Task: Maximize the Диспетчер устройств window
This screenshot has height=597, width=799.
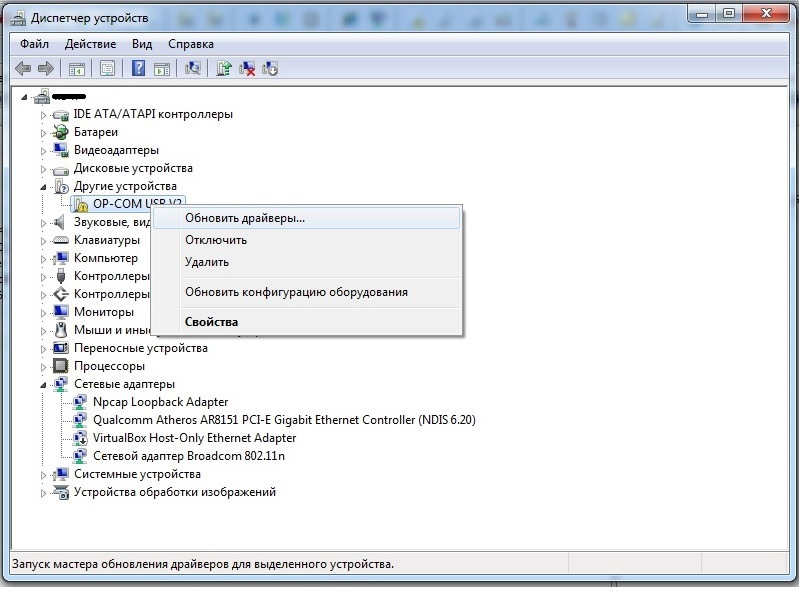Action: (729, 14)
